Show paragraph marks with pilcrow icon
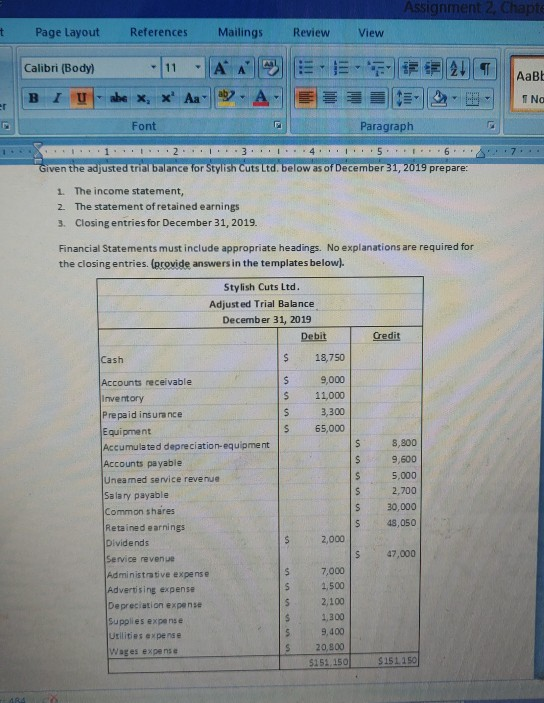This screenshot has height=703, width=544. [x=484, y=69]
